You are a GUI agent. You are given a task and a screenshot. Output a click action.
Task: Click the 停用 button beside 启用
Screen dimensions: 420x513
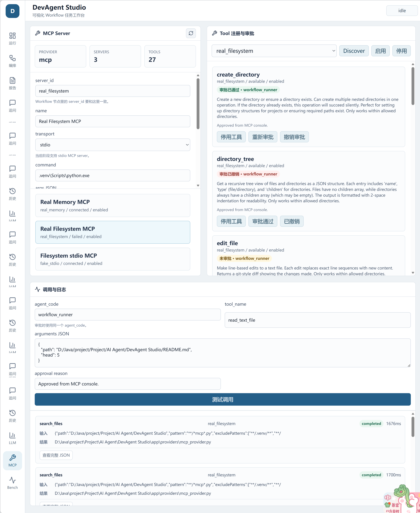coord(401,51)
